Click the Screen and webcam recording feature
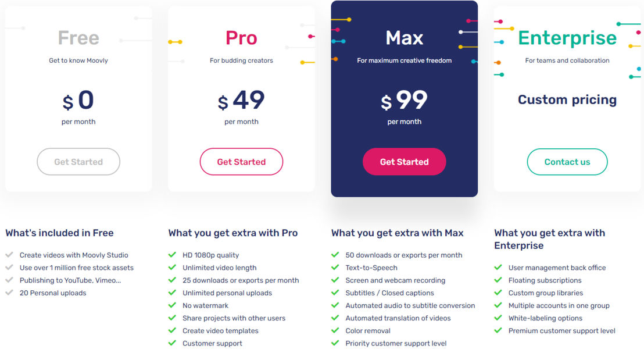 pyautogui.click(x=395, y=280)
